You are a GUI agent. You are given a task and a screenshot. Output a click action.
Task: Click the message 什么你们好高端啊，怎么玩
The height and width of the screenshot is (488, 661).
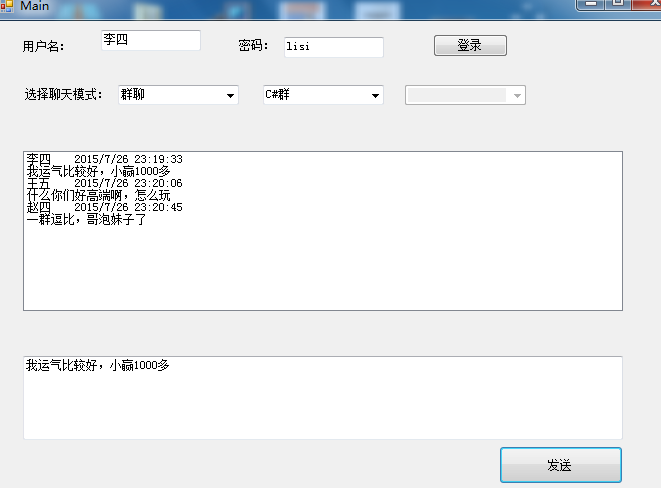[x=99, y=195]
